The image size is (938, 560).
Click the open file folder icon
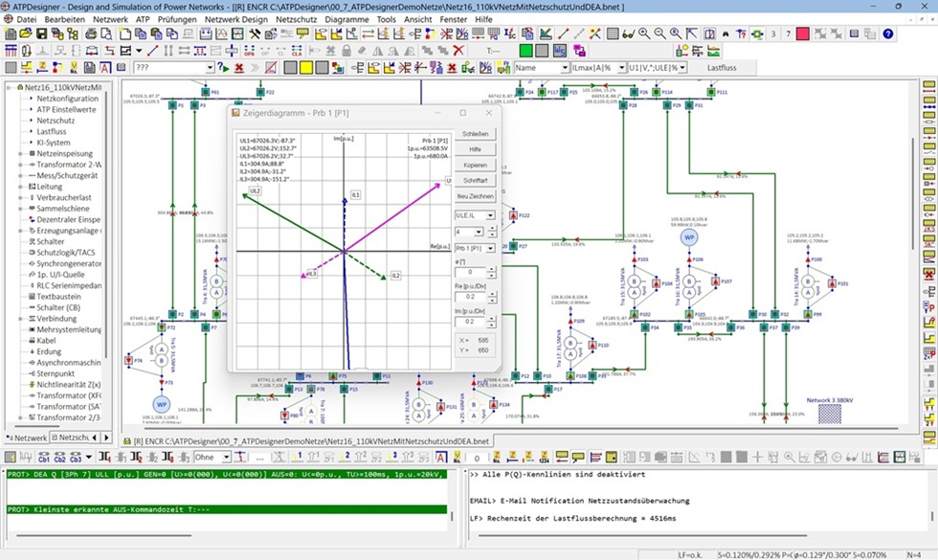[26, 34]
